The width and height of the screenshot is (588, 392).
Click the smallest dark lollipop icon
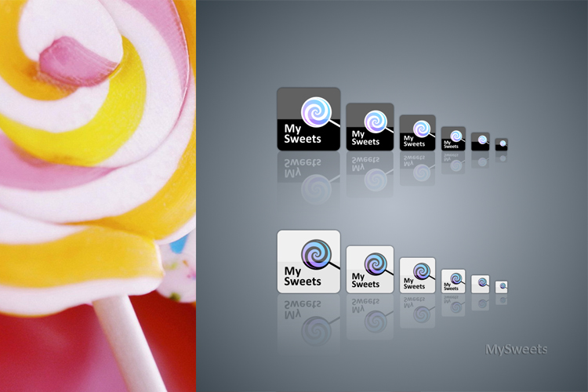coord(502,145)
